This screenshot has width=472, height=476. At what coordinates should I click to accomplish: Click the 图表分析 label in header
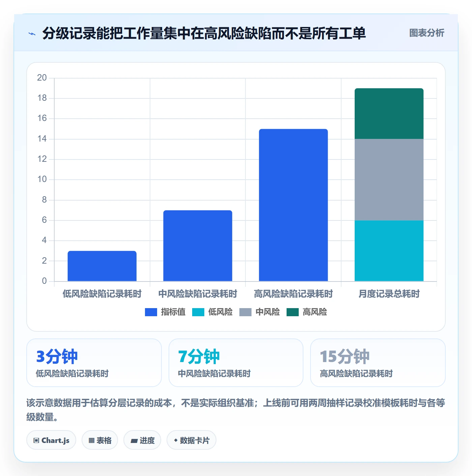427,33
